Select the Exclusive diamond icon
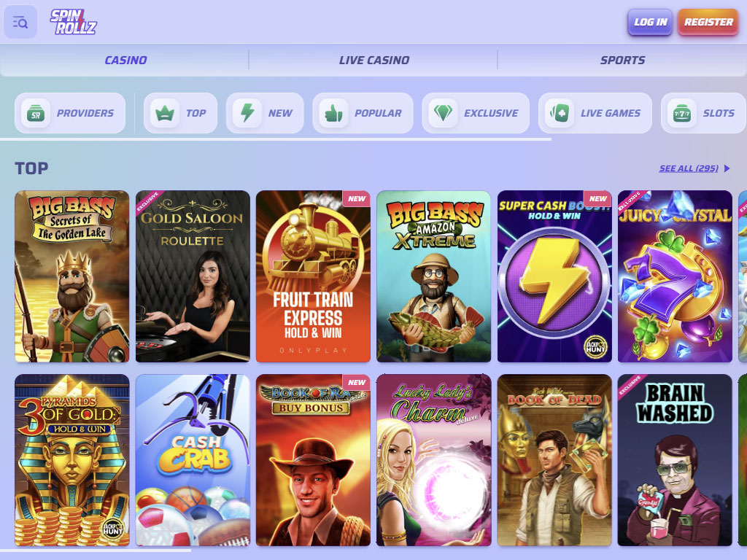Image resolution: width=747 pixels, height=560 pixels. coord(443,113)
